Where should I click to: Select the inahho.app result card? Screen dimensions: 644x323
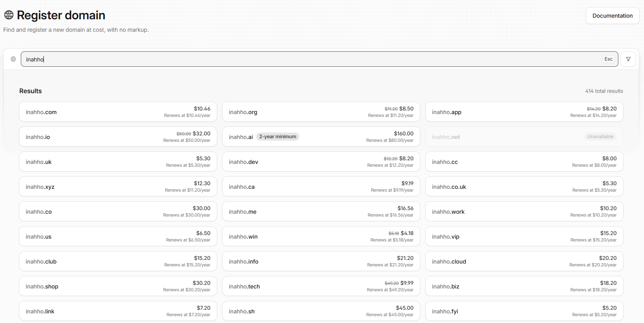(524, 112)
